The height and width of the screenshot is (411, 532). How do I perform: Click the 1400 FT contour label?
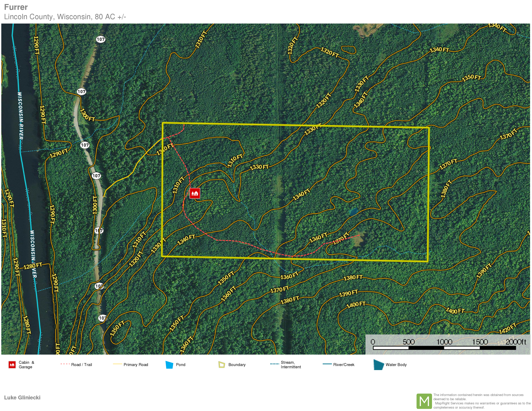[x=356, y=304]
